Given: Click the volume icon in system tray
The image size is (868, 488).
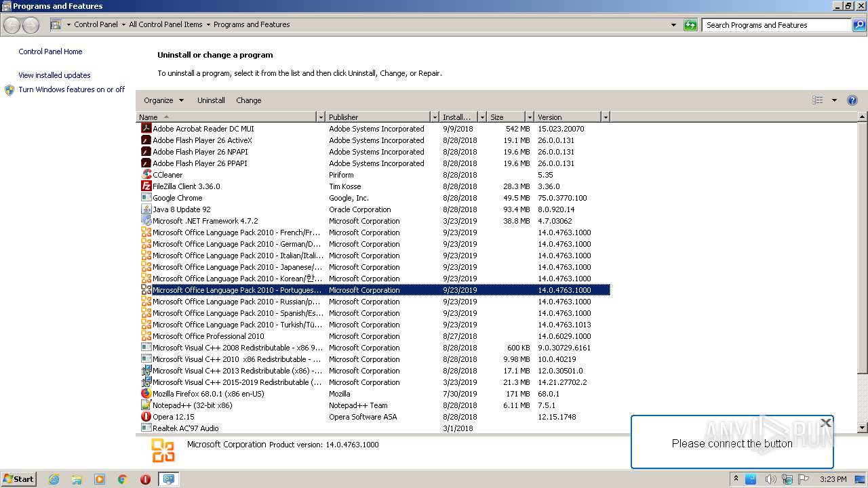Looking at the screenshot, I should tap(770, 479).
